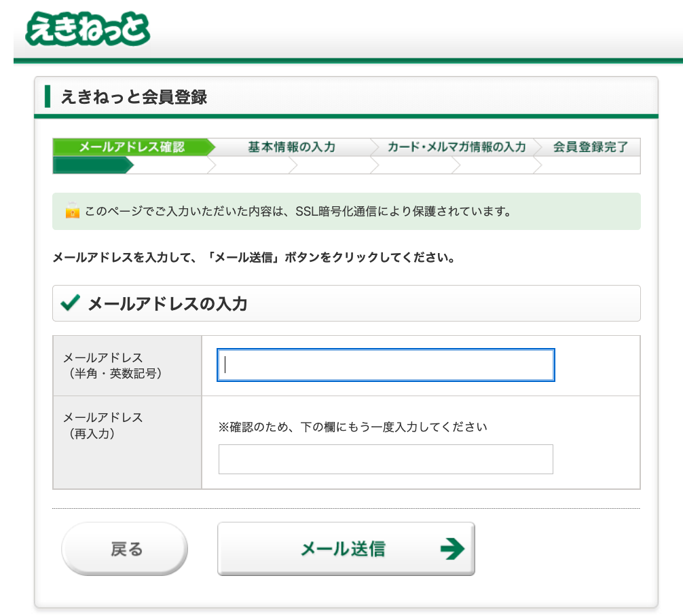Click the えきねっと会員登録 page title

pos(134,97)
